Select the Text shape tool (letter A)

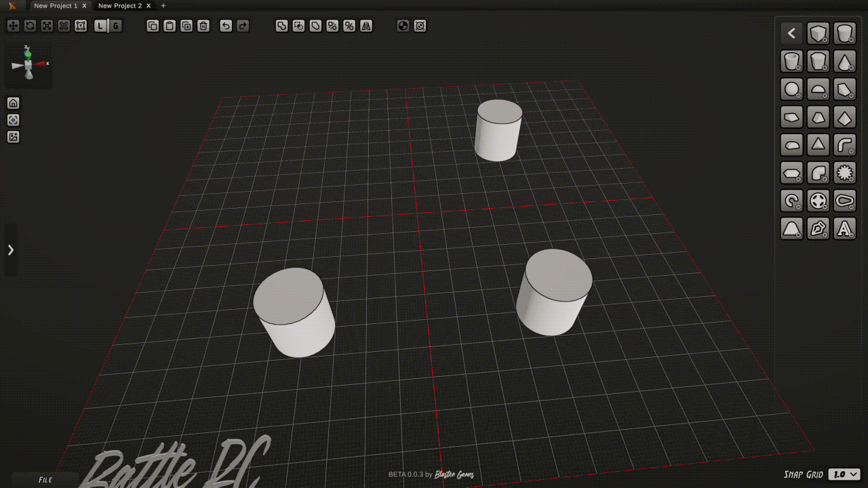pyautogui.click(x=844, y=228)
